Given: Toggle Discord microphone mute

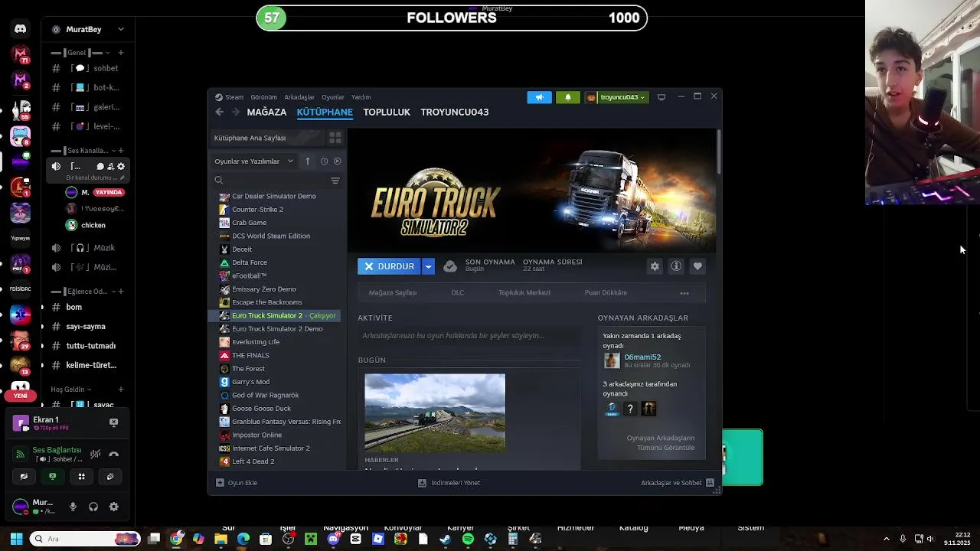Looking at the screenshot, I should point(73,507).
